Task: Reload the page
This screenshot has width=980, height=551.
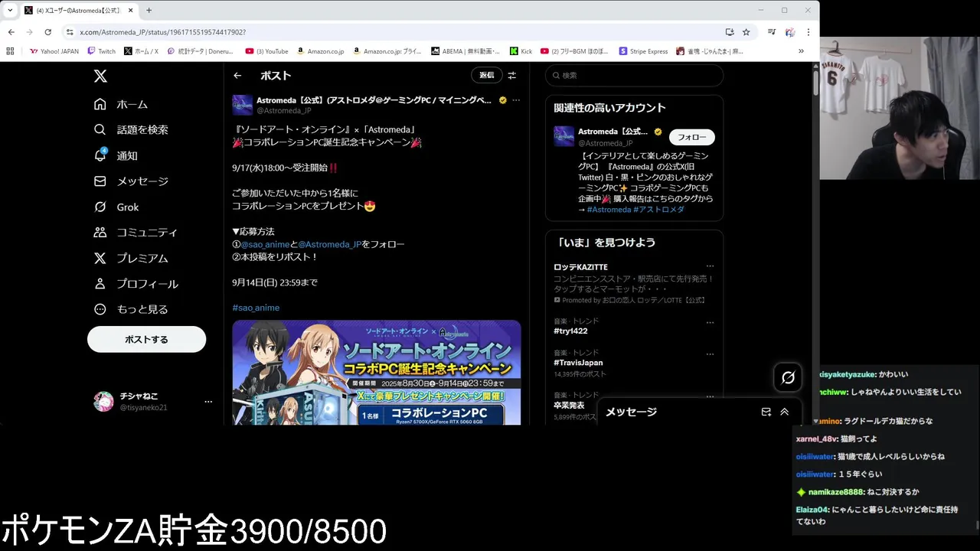Action: coord(47,32)
